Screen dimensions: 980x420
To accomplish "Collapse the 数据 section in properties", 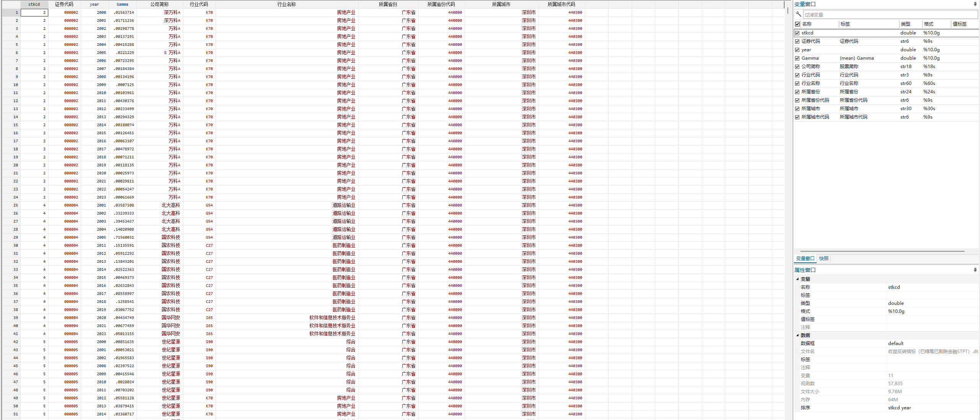I will point(797,335).
